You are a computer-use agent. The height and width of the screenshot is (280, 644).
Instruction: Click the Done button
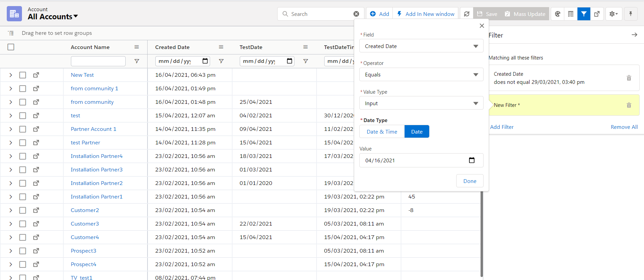469,181
